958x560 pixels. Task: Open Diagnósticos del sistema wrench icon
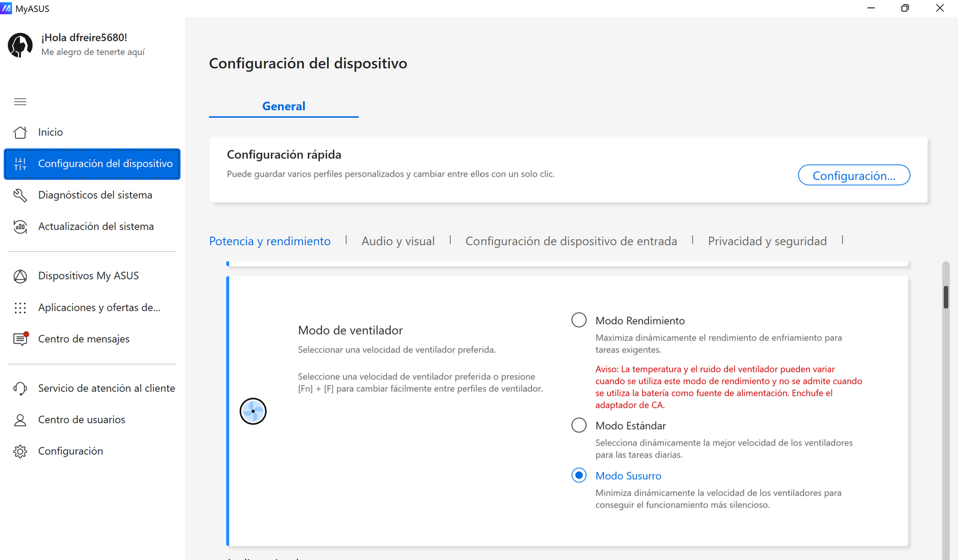pos(20,195)
